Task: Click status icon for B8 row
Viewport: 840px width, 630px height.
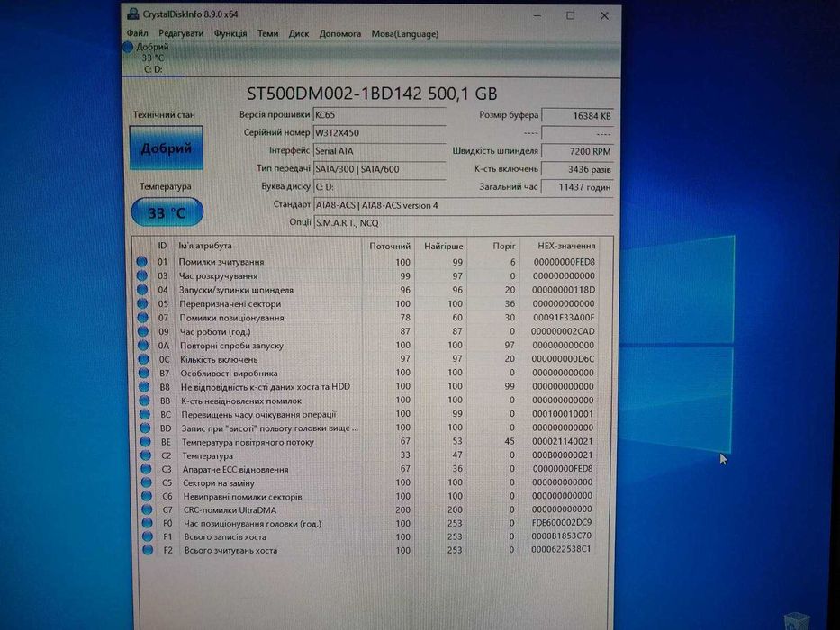Action: 144,386
